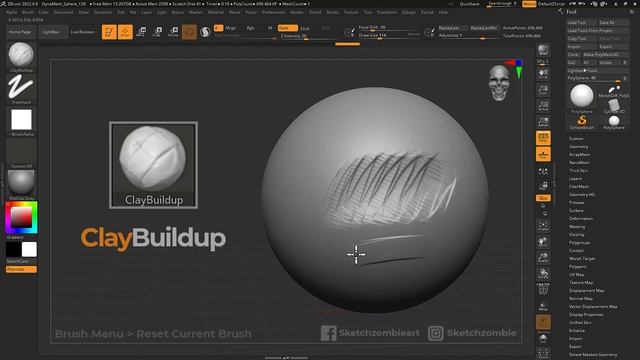Viewport: 640px width, 360px height.
Task: Pick a color in the color picker
Action: tap(21, 218)
